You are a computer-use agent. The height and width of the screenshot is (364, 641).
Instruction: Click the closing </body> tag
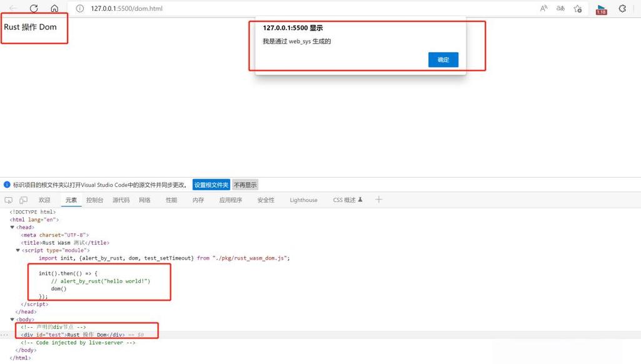click(x=26, y=350)
